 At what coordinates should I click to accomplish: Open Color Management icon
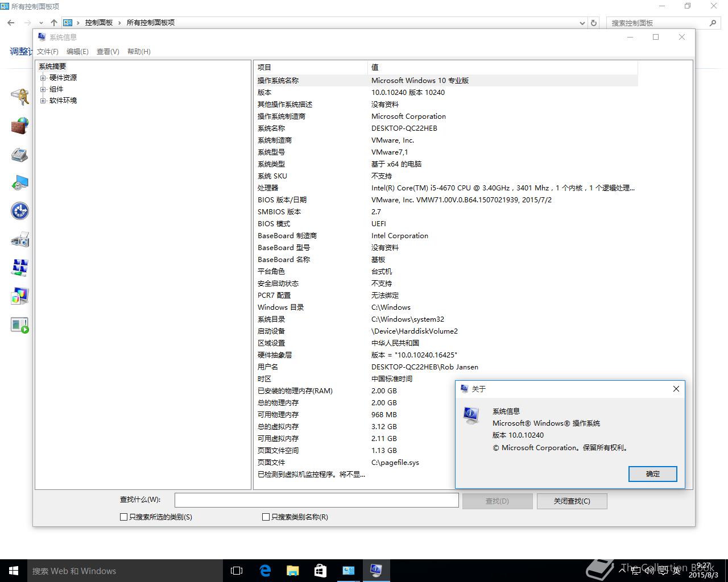pyautogui.click(x=20, y=296)
